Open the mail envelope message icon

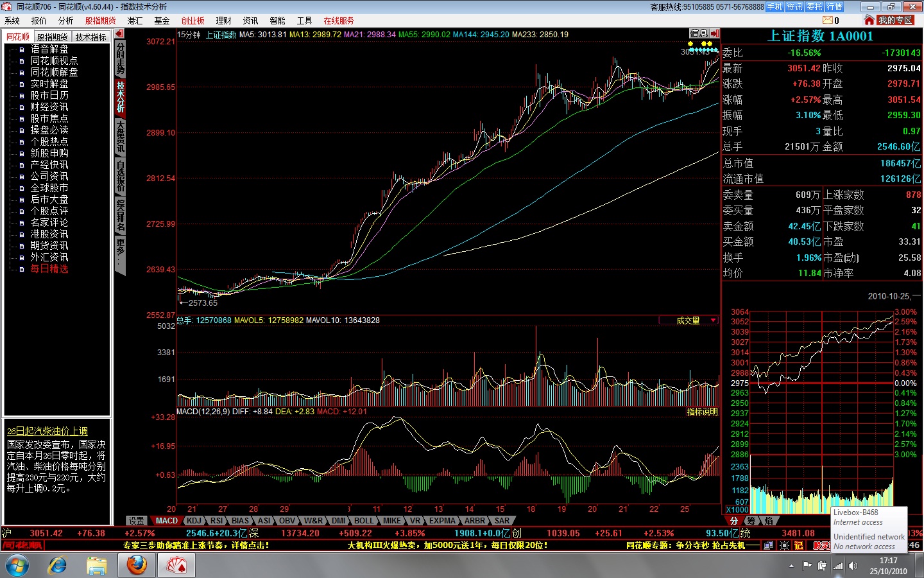tap(828, 21)
